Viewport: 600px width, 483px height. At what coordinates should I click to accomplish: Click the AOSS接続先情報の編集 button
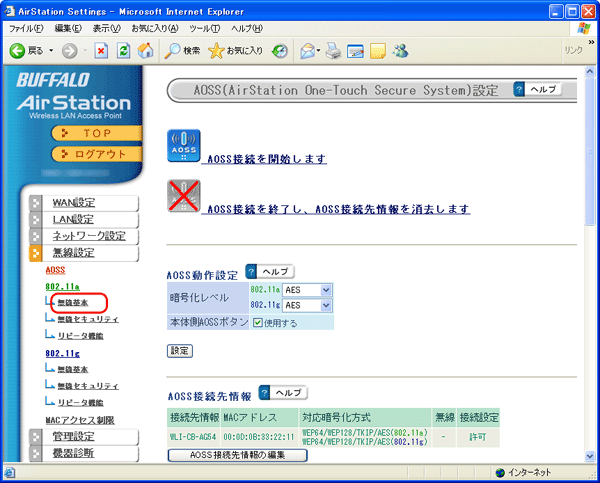(237, 456)
